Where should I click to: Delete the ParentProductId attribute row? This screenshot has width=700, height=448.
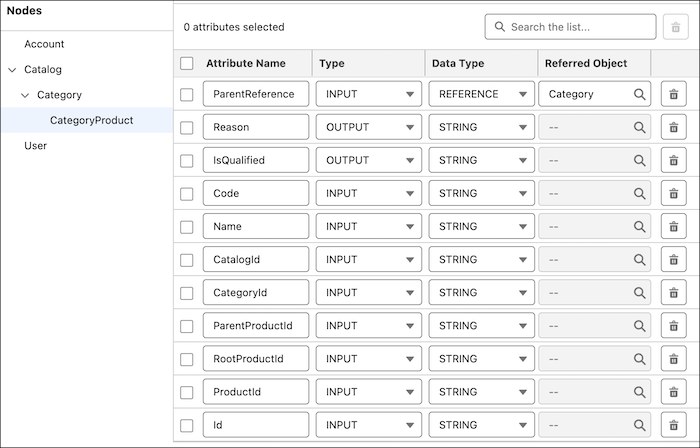[x=673, y=325]
